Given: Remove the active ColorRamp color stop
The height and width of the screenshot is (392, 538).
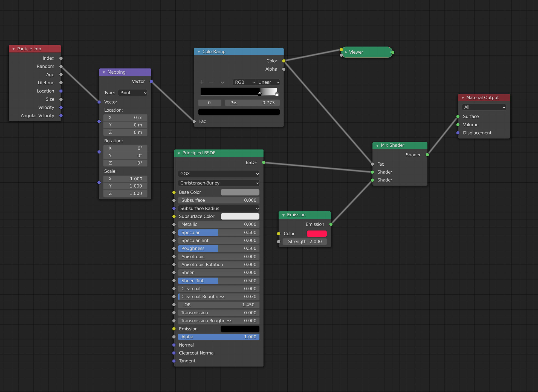Looking at the screenshot, I should coord(211,82).
